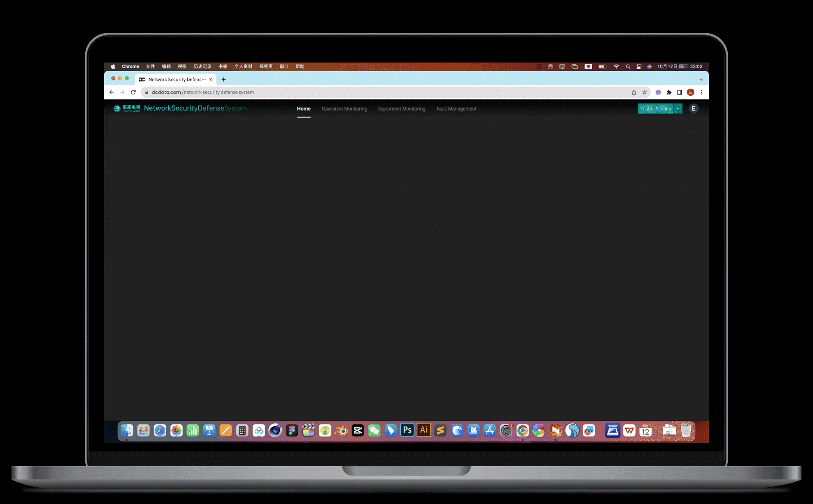
Task: Open the 帮助 menu
Action: (x=300, y=66)
